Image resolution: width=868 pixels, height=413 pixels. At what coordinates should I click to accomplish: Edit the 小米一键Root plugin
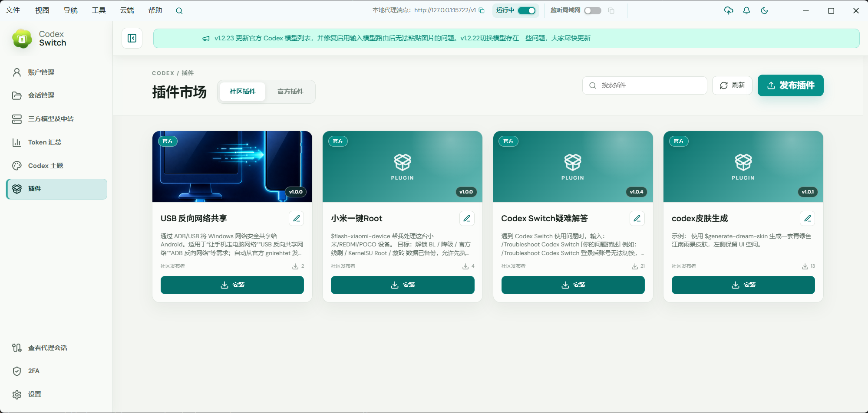[x=467, y=218]
